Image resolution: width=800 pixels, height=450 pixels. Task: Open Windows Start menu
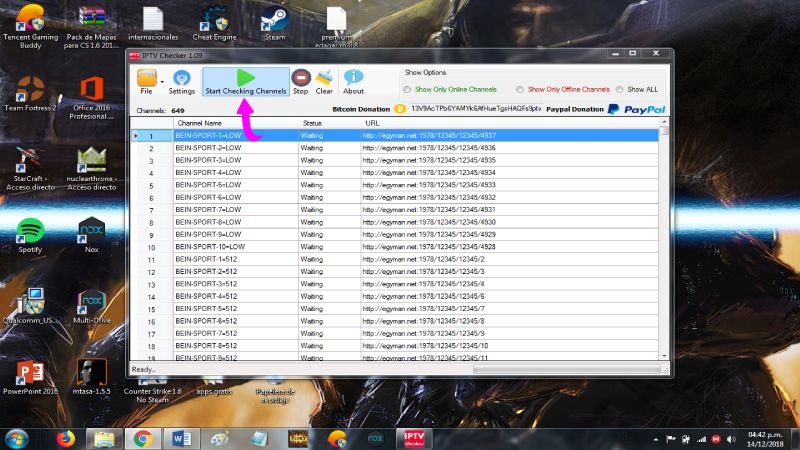(x=17, y=439)
